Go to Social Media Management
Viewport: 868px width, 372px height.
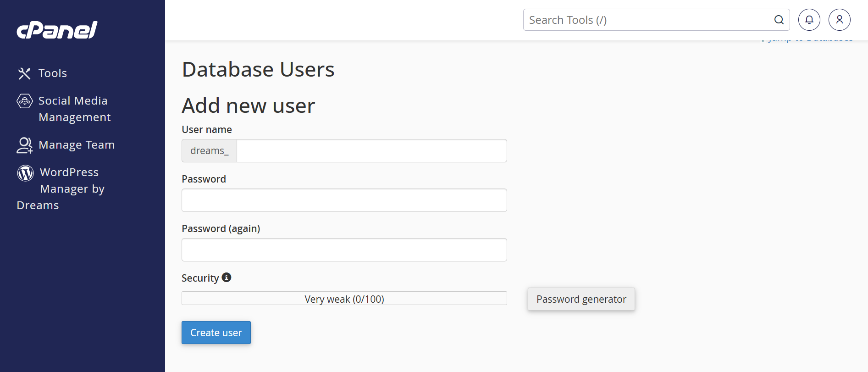pos(73,109)
